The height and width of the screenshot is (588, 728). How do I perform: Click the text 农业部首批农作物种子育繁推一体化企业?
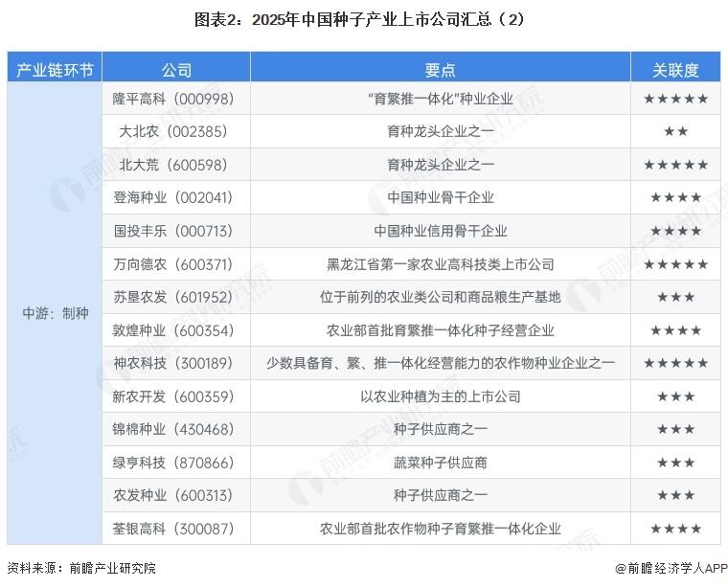point(440,529)
